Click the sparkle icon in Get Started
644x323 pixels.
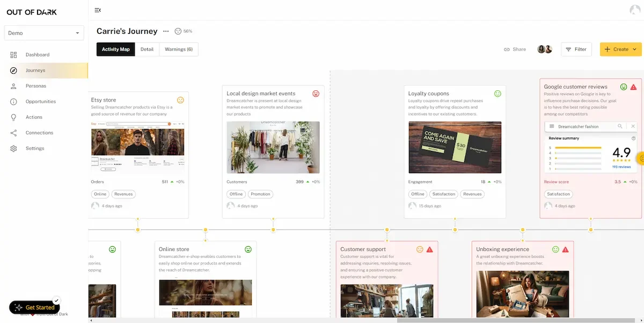coord(18,307)
